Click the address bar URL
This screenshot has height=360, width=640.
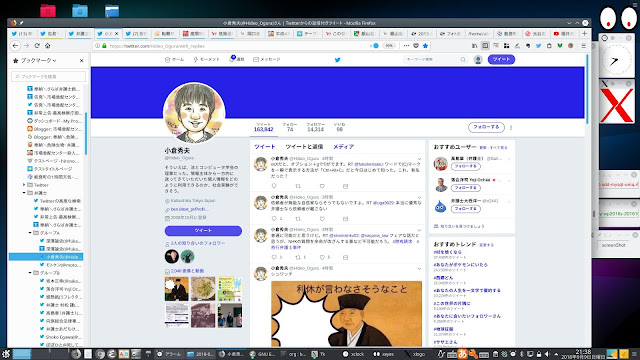click(157, 46)
